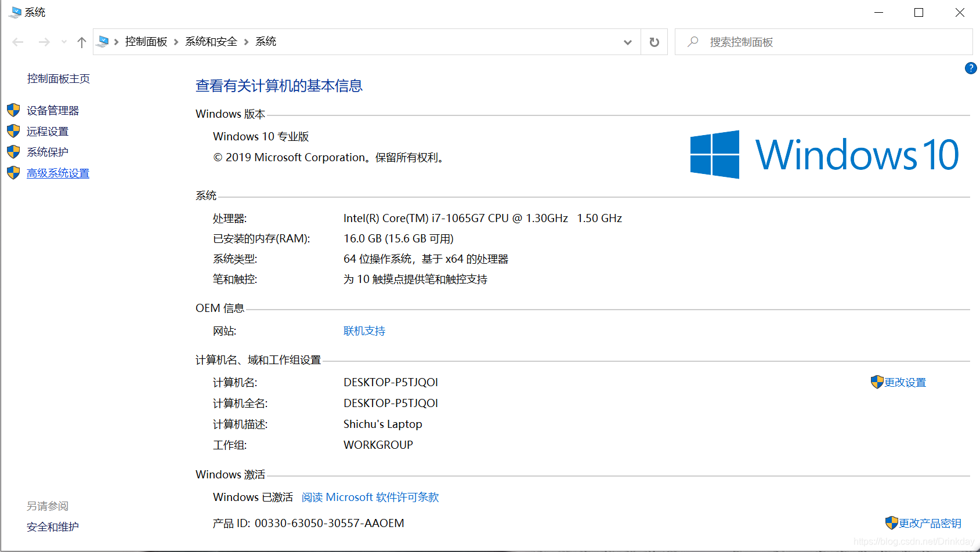Go to 控制面板主页

59,79
